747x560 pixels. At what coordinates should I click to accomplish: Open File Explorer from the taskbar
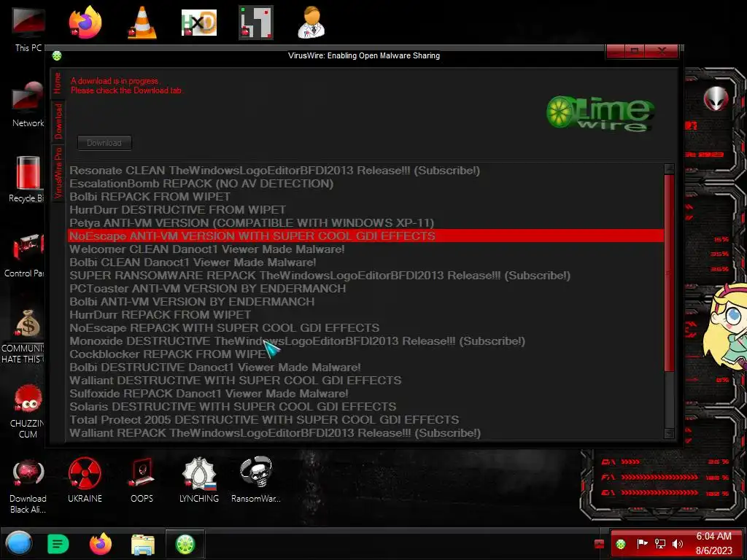(143, 544)
